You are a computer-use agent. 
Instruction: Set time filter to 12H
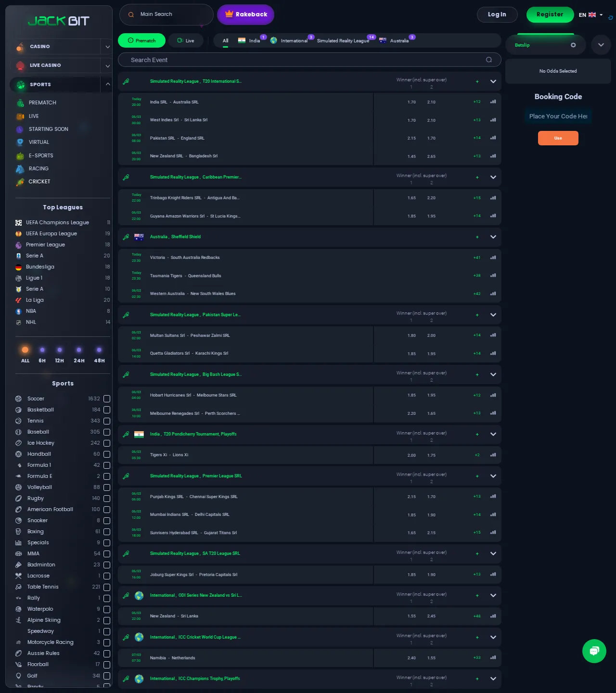click(x=59, y=355)
